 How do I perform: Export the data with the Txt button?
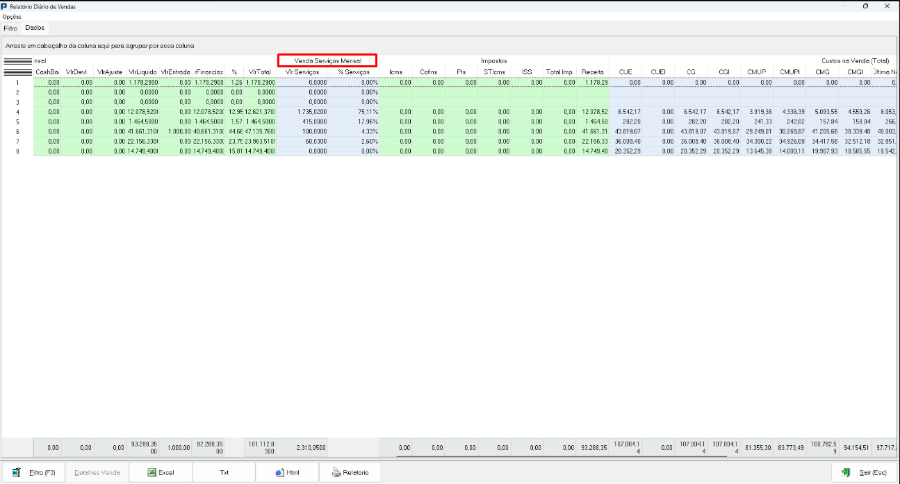coord(224,473)
